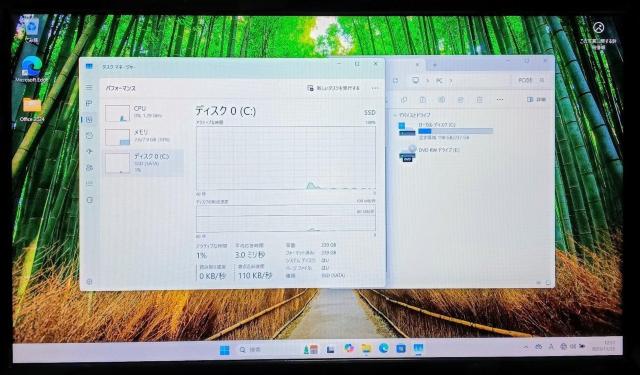
Task: Select Local Disk (C:) drive in Explorer
Action: [x=446, y=131]
